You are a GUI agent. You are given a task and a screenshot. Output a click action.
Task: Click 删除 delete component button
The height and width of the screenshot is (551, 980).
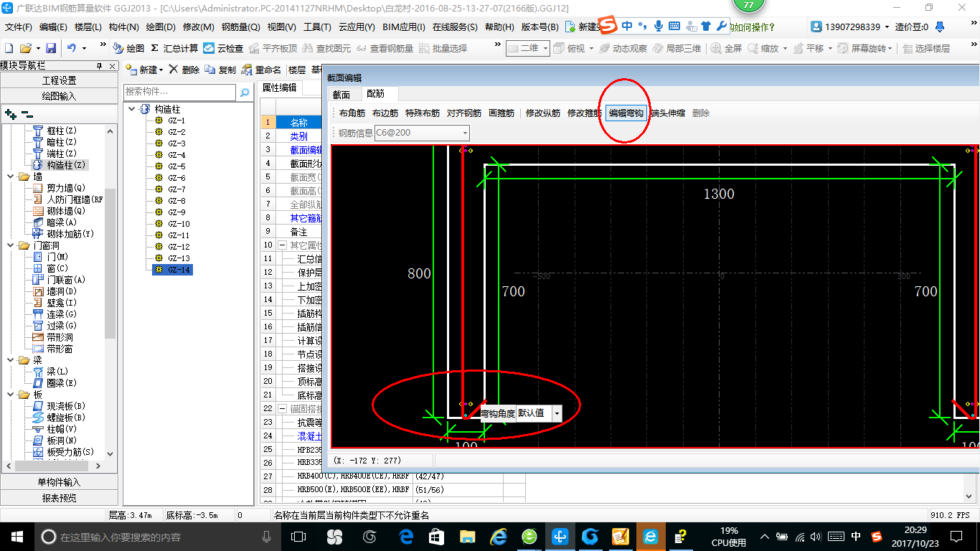click(x=184, y=70)
